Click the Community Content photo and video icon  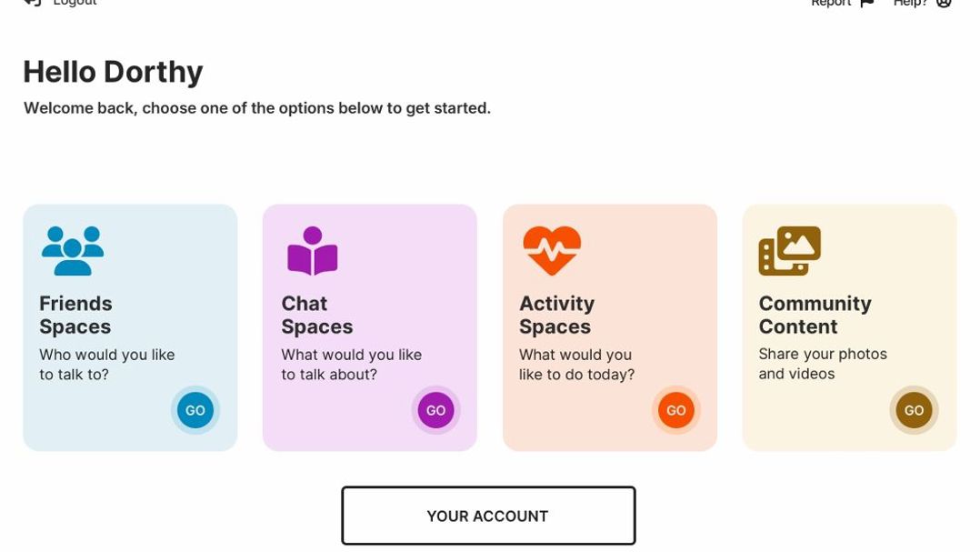(x=789, y=250)
